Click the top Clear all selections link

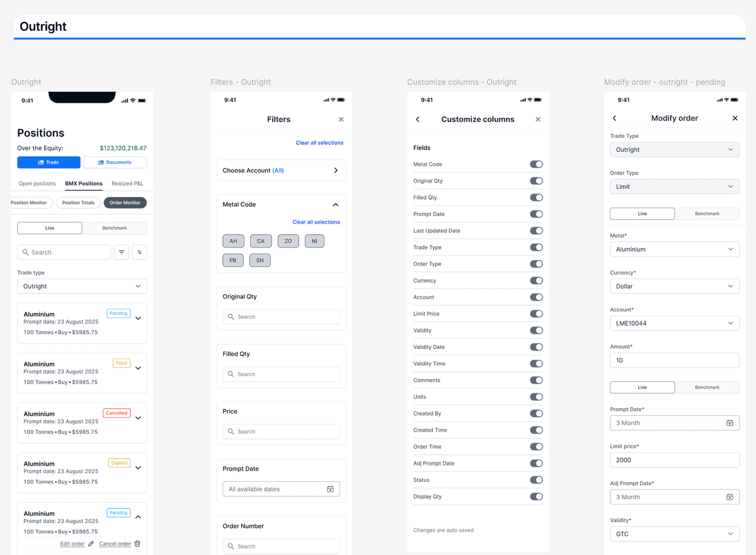click(319, 143)
